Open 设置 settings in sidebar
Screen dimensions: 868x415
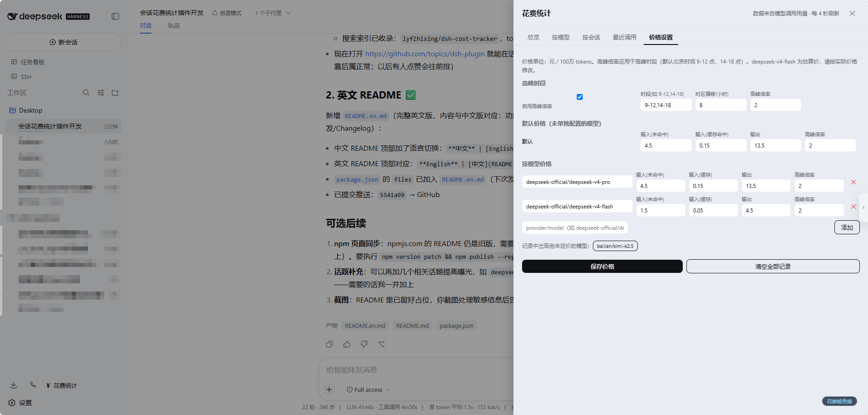click(20, 403)
